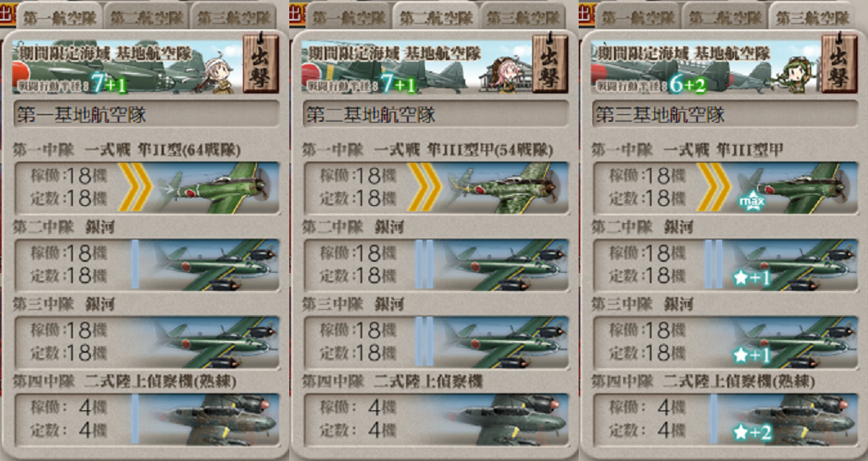Click the 第一基地航空隊 squadron name field
The width and height of the screenshot is (868, 461).
(147, 114)
